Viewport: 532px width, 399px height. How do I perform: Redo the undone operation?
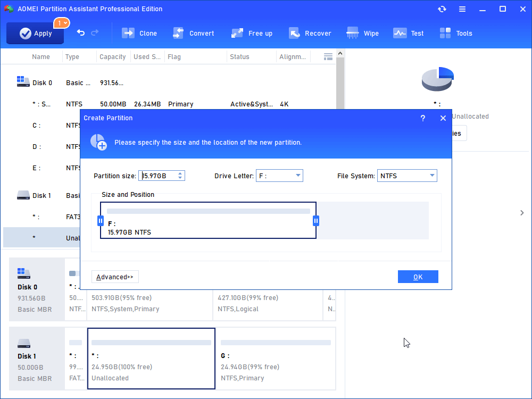[x=95, y=32]
